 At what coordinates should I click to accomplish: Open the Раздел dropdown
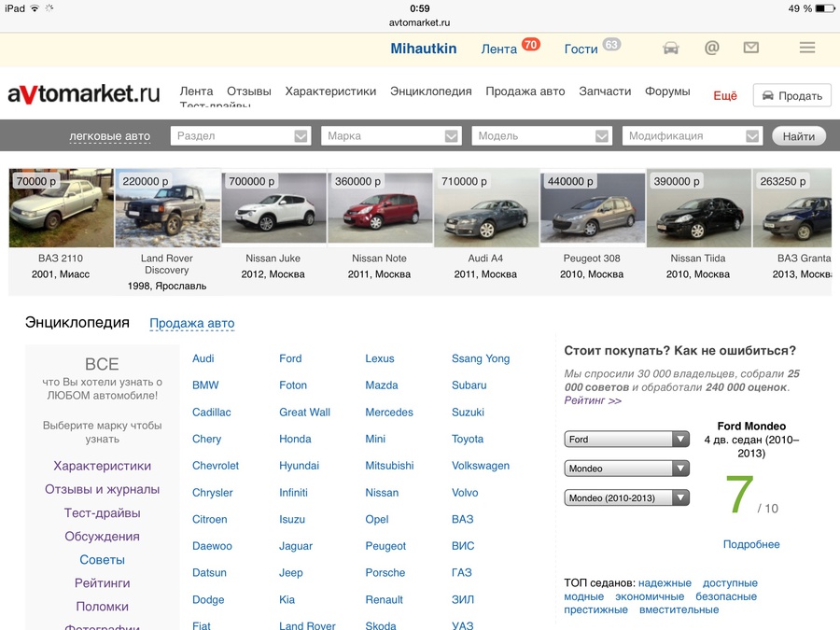coord(241,136)
